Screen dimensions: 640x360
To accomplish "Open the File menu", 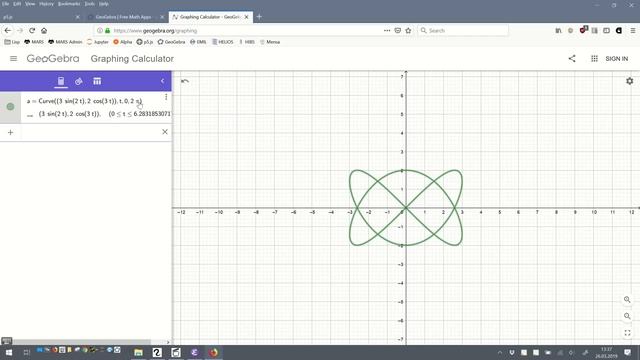I will [x=5, y=4].
